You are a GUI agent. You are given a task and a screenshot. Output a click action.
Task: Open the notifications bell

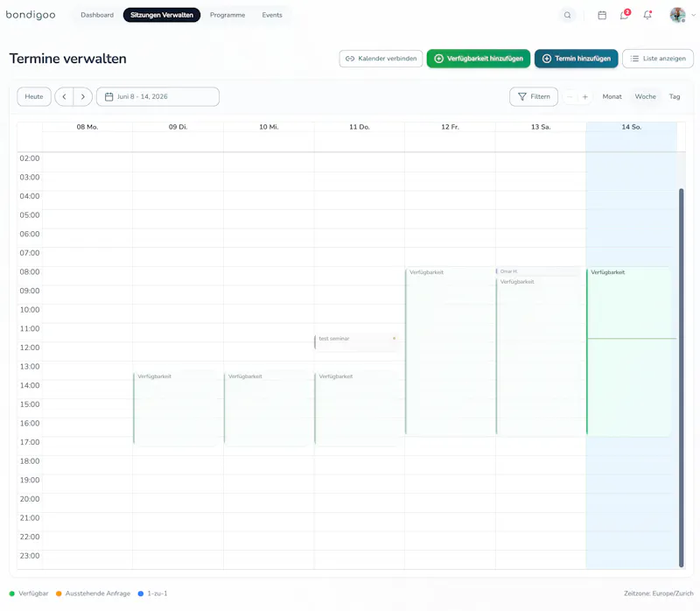click(x=647, y=15)
